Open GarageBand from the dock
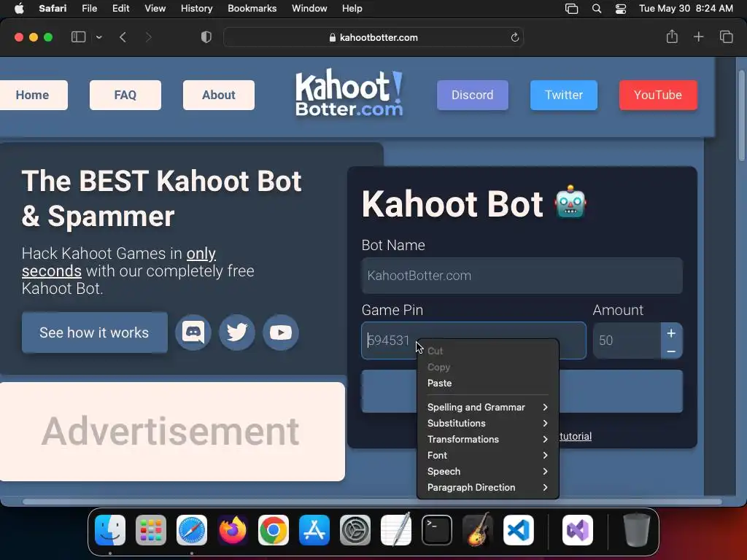The height and width of the screenshot is (560, 747). pos(478,530)
